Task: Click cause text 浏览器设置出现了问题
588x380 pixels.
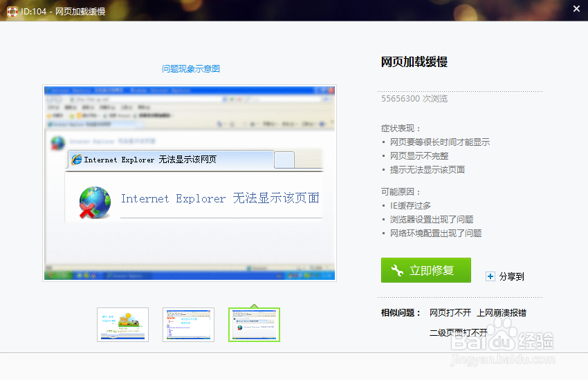Action: (432, 220)
